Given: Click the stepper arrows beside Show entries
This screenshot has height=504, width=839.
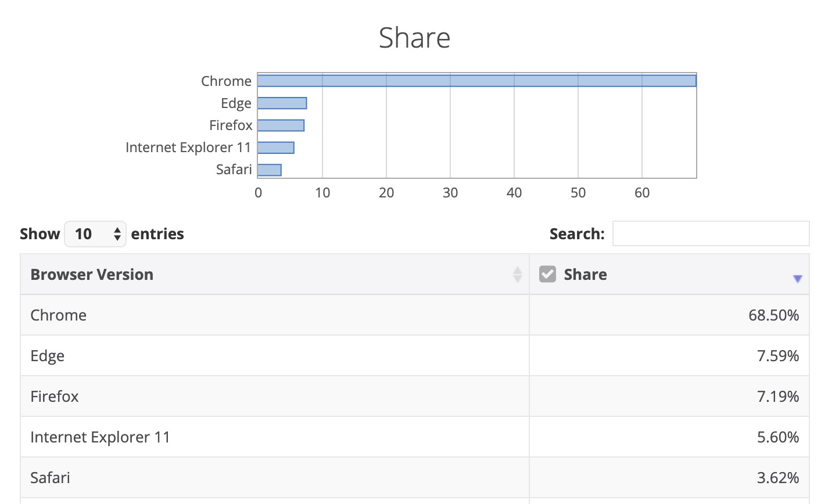Looking at the screenshot, I should point(116,233).
